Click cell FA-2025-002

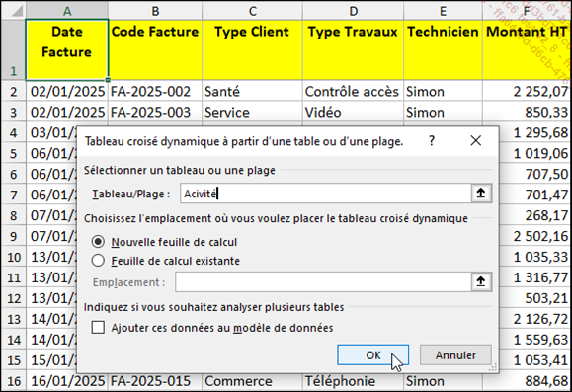point(155,91)
